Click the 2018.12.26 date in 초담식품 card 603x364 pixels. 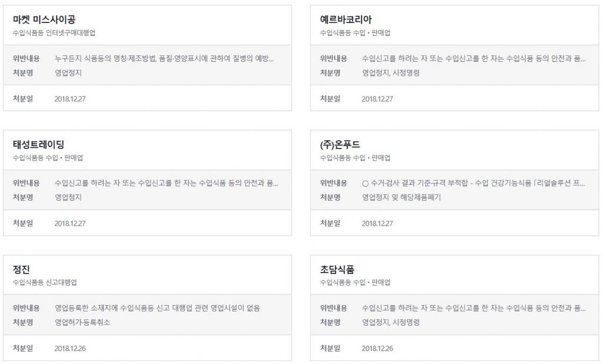tap(377, 348)
